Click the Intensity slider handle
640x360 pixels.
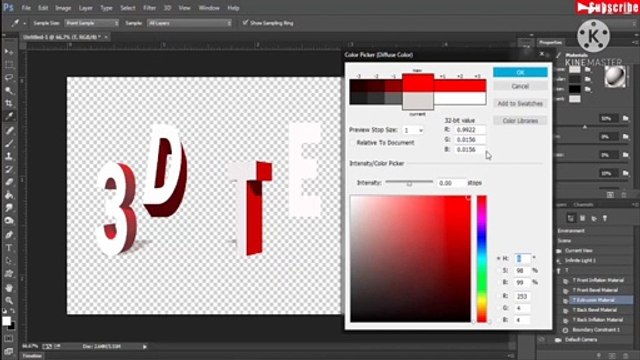click(409, 184)
